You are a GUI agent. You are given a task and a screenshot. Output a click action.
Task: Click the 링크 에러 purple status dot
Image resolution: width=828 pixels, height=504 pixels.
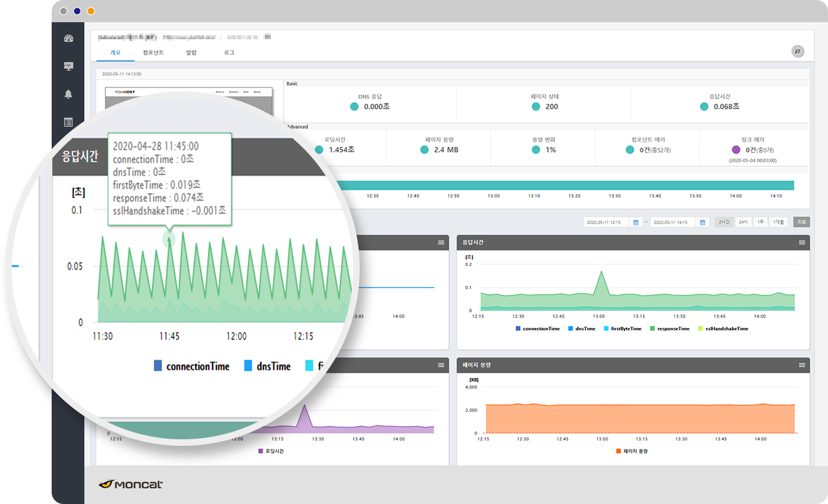(x=736, y=150)
